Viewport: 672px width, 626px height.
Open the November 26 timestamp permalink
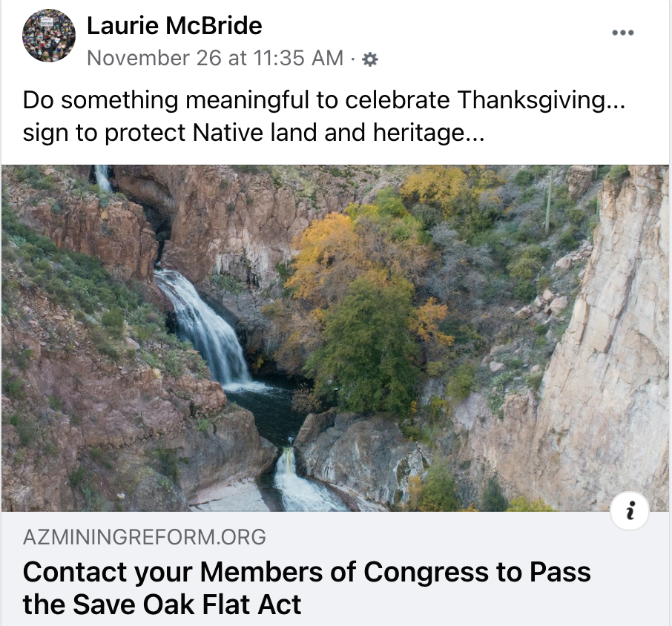215,59
